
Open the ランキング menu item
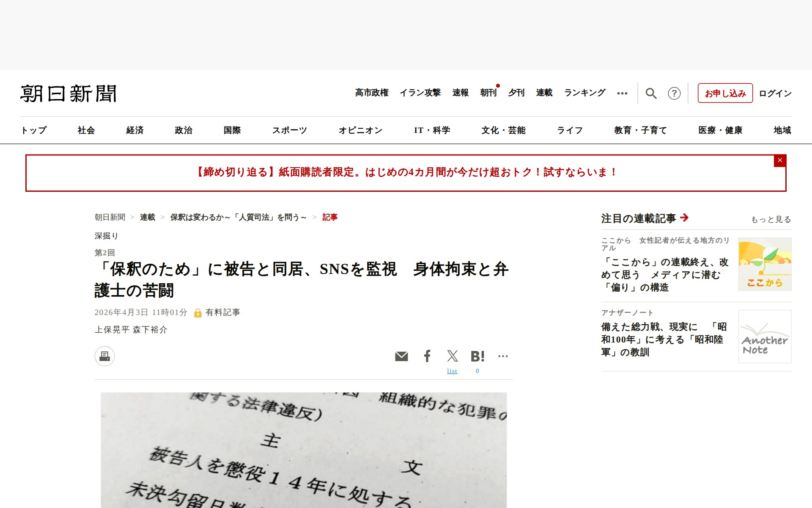click(x=584, y=93)
